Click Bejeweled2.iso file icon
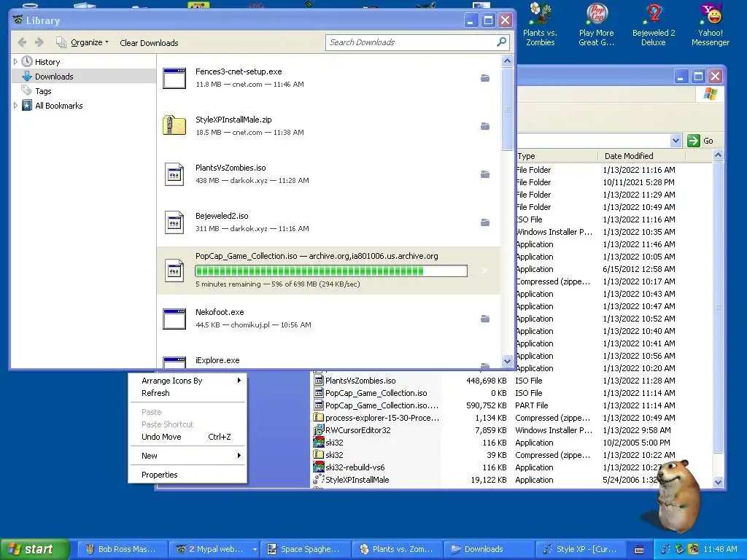Screen dimensions: 747x560 pyautogui.click(x=174, y=222)
